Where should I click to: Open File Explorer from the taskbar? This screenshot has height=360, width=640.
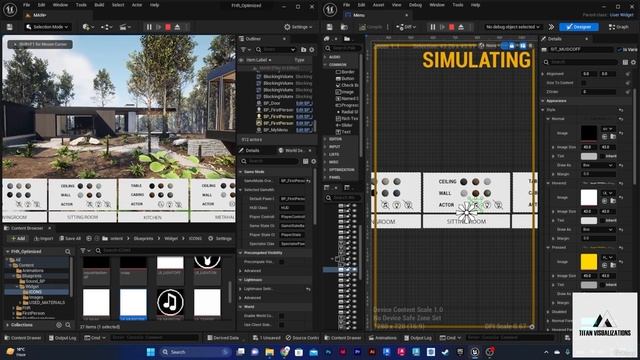click(x=269, y=352)
